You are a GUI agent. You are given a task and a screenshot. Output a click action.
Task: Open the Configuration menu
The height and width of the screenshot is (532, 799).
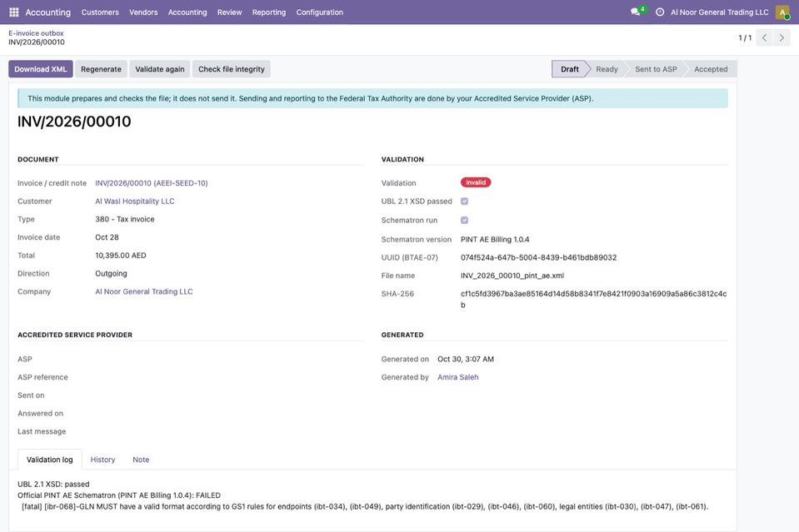click(319, 12)
